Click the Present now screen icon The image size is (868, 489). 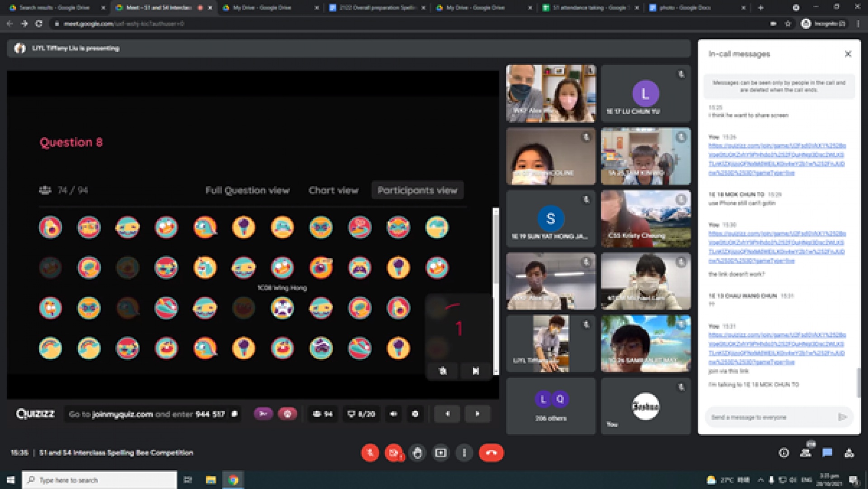tap(441, 453)
